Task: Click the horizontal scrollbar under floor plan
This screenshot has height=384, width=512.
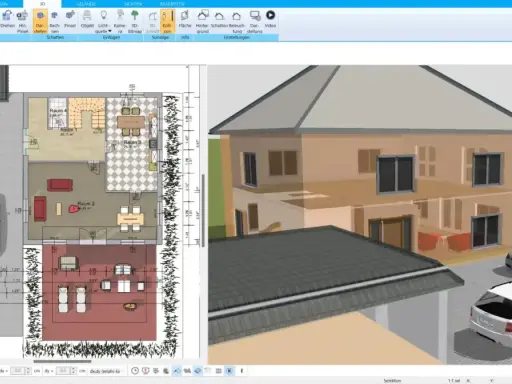Action: [x=62, y=361]
